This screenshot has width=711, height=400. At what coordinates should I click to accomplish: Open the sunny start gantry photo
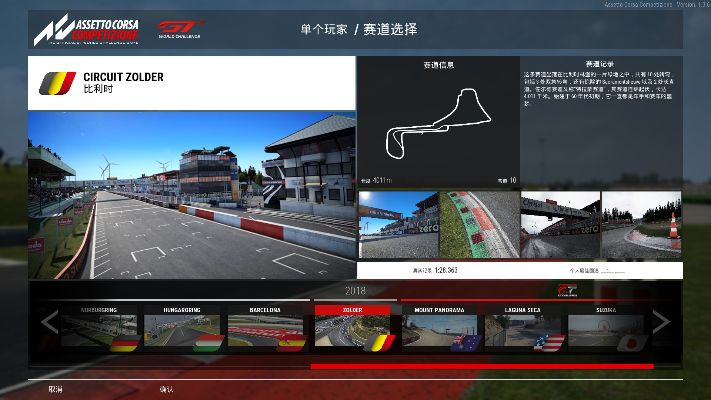pyautogui.click(x=399, y=225)
